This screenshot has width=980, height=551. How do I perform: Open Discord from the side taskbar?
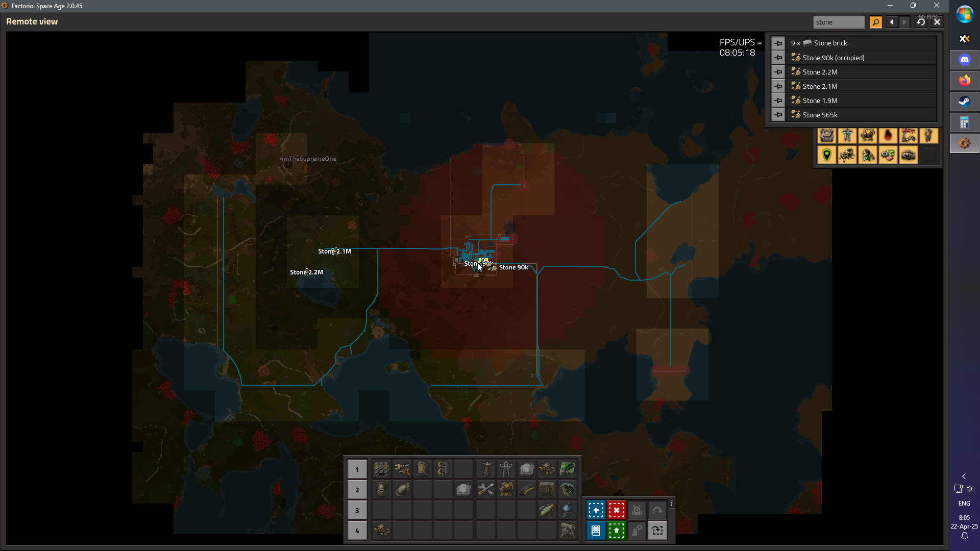964,60
